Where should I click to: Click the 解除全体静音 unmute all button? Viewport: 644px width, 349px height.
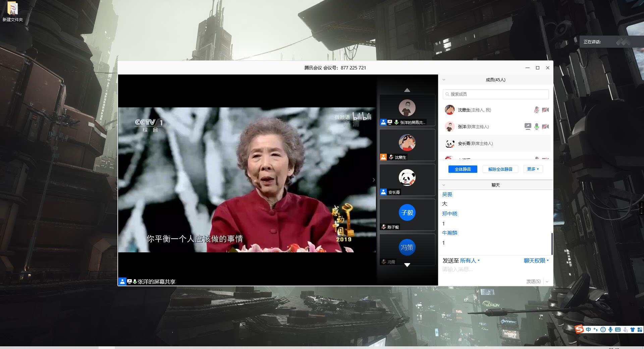click(500, 169)
